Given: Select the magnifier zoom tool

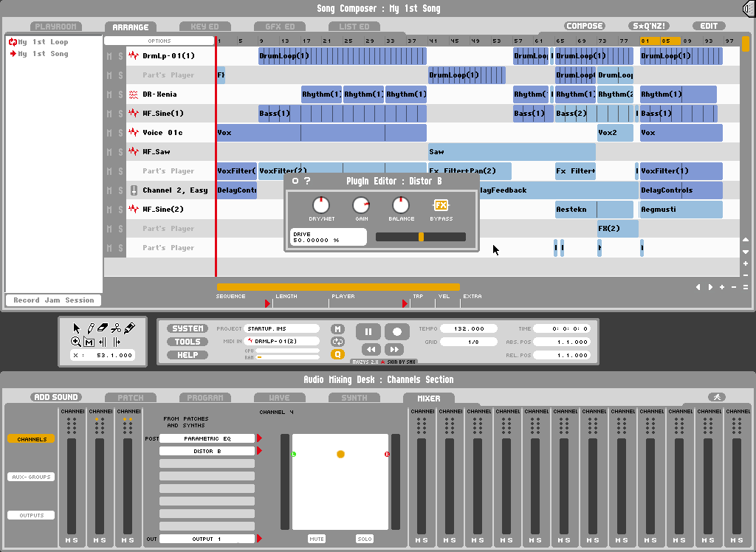Looking at the screenshot, I should pos(76,342).
